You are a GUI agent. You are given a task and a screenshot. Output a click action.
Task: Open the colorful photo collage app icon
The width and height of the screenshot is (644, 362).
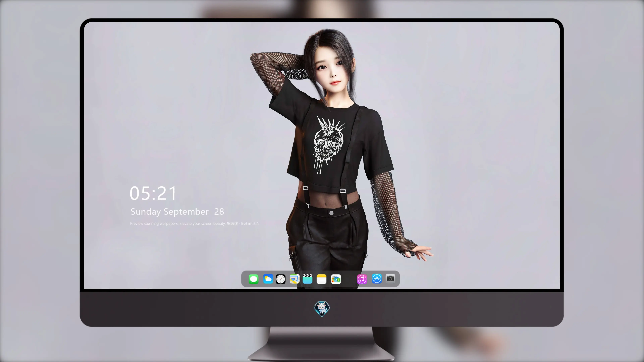[336, 279]
